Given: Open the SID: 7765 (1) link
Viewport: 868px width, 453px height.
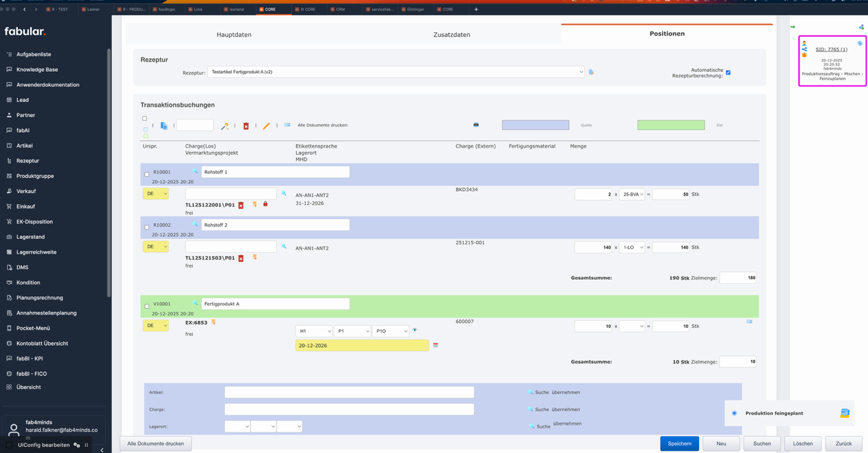Looking at the screenshot, I should coord(831,49).
